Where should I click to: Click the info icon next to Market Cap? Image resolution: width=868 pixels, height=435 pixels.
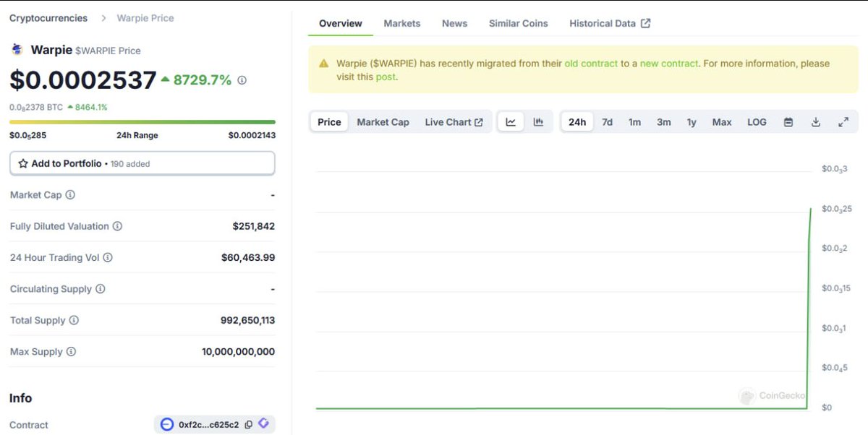pos(70,194)
